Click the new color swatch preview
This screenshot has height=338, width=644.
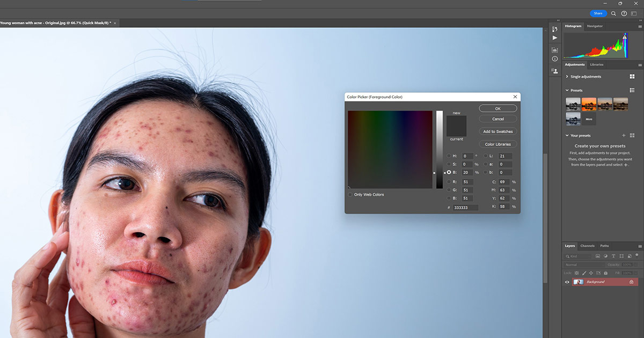pos(457,121)
